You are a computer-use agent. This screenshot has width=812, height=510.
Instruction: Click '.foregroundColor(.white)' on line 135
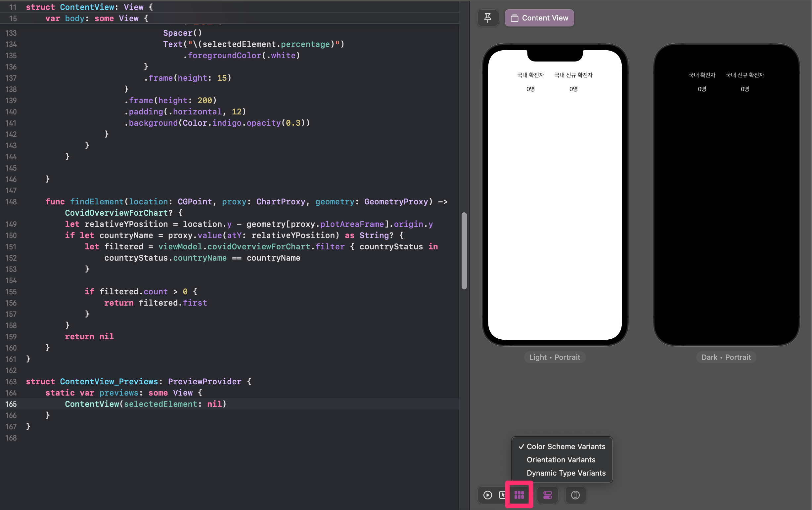242,56
